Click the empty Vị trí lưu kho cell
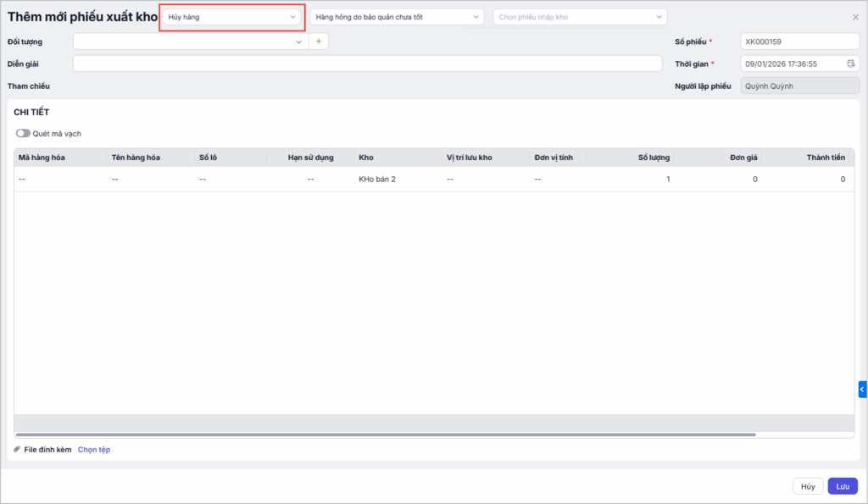 [x=486, y=180]
